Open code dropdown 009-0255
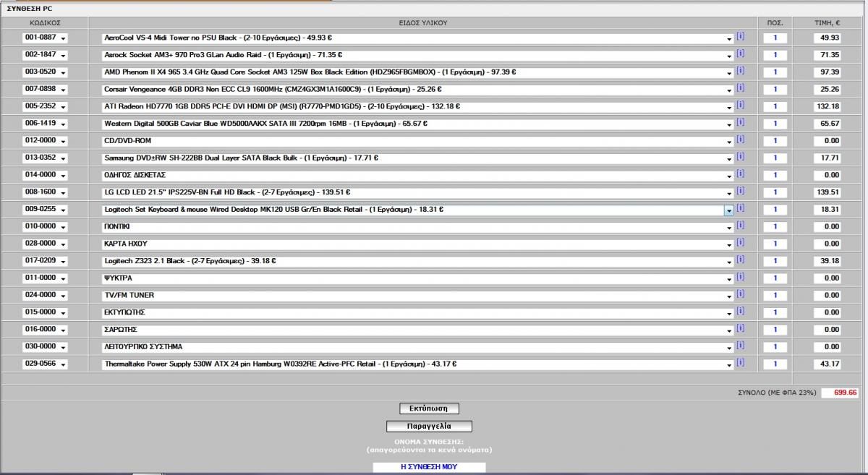The width and height of the screenshot is (868, 475). tap(45, 210)
